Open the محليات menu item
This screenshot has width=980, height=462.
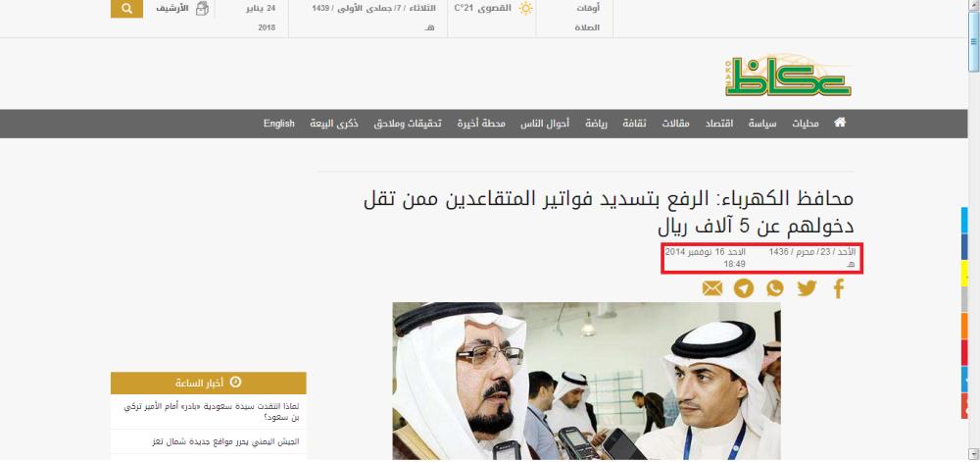tap(806, 124)
